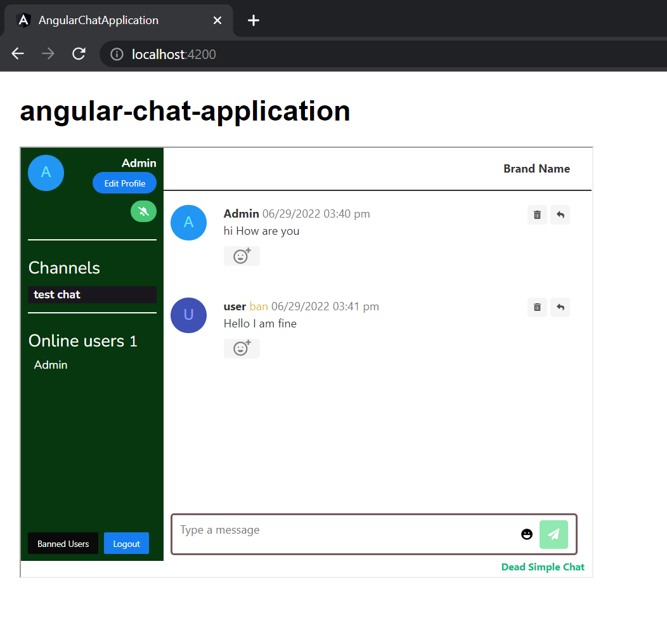Screen dimensions: 667x644
Task: Add a reaction to Admin's message
Action: click(x=242, y=256)
